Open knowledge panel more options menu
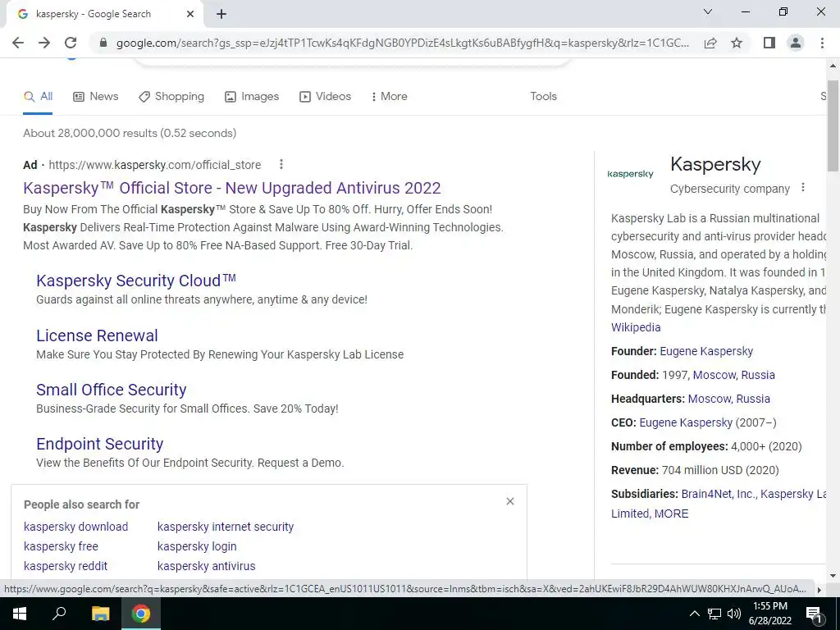Viewport: 840px width, 630px height. point(802,188)
